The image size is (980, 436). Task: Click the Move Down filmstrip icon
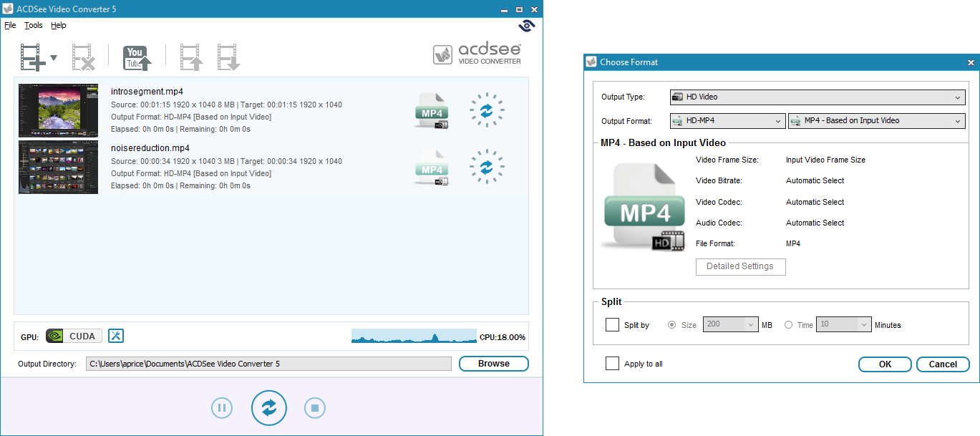click(x=229, y=57)
